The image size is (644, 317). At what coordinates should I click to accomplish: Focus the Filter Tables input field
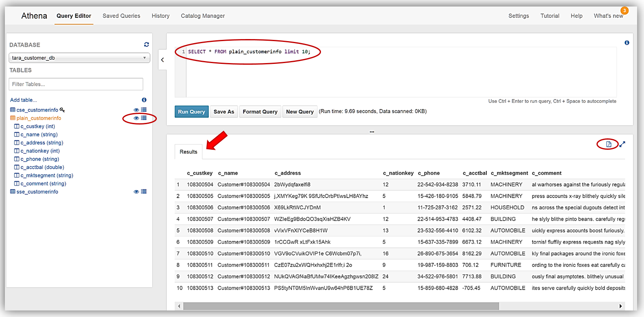tap(76, 84)
